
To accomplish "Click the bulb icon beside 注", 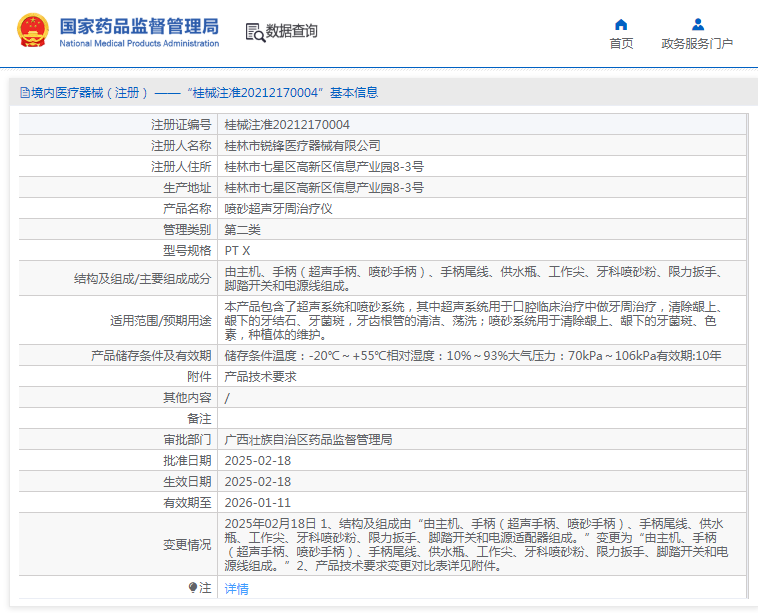I will pos(193,587).
